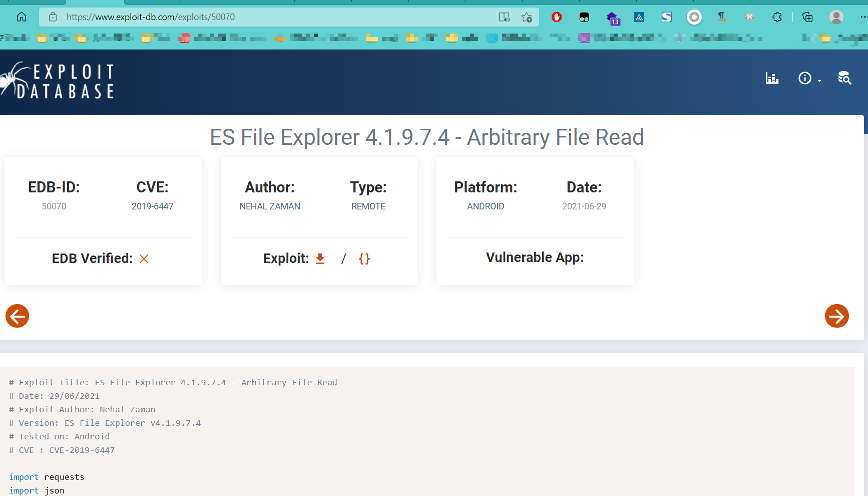Open browser Collections

(807, 18)
